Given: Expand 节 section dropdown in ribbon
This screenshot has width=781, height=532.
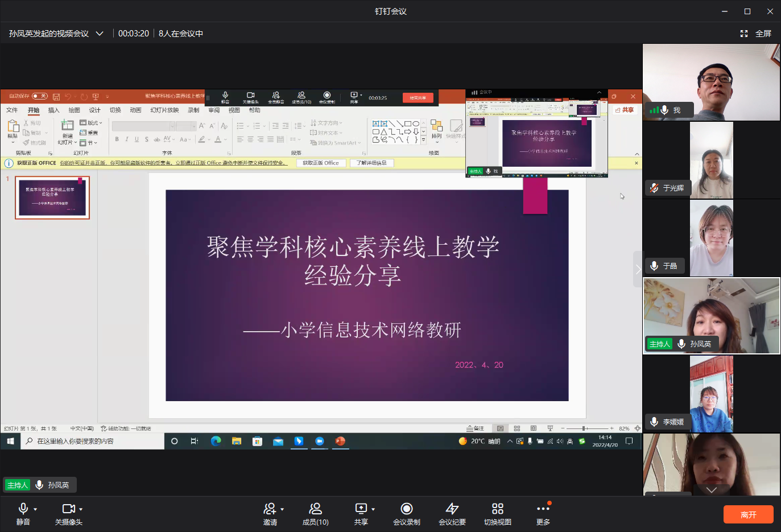Looking at the screenshot, I should pyautogui.click(x=89, y=143).
